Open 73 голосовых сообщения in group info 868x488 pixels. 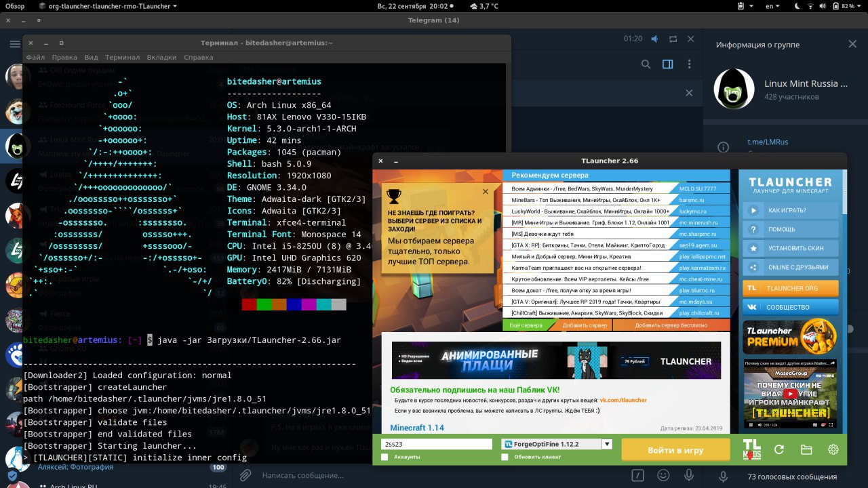pos(792,476)
